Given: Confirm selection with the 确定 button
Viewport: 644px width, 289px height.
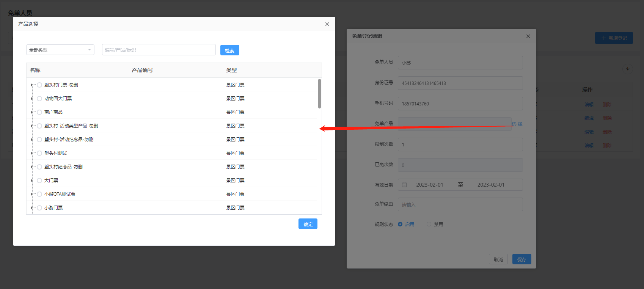Looking at the screenshot, I should tap(308, 224).
